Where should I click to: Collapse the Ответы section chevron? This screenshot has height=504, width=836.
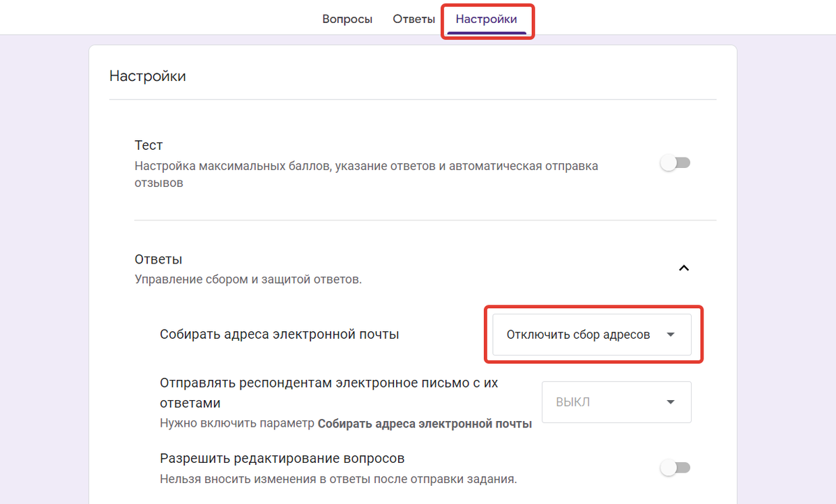point(683,268)
